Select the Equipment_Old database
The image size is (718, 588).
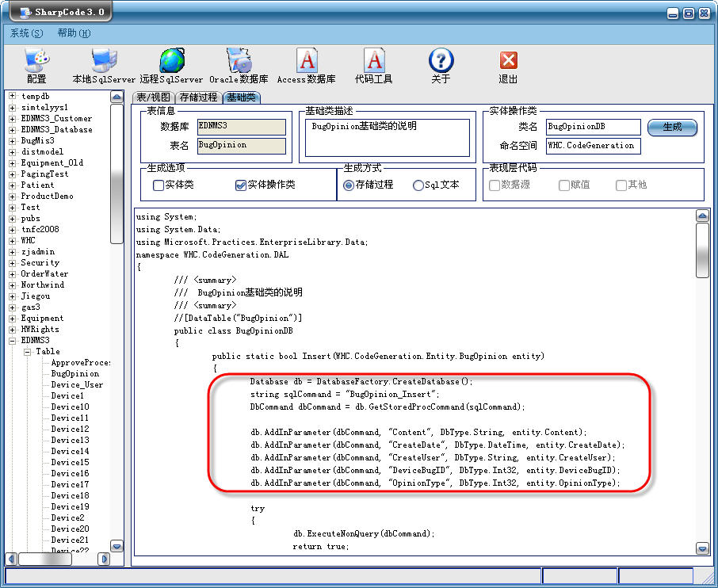point(52,163)
